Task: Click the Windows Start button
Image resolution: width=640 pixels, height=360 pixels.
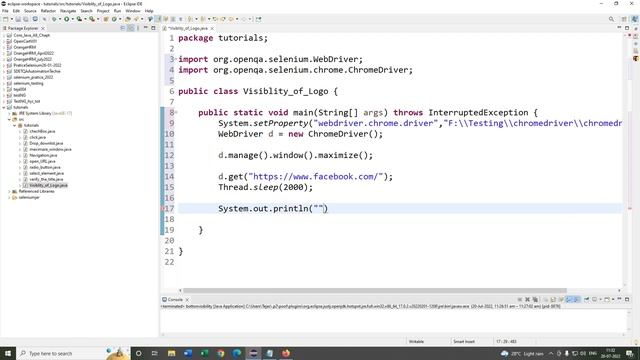Action: tap(8, 353)
